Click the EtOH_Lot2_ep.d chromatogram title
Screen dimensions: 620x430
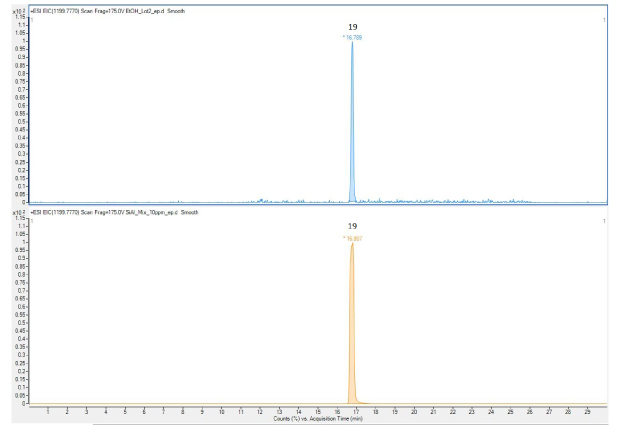click(108, 11)
